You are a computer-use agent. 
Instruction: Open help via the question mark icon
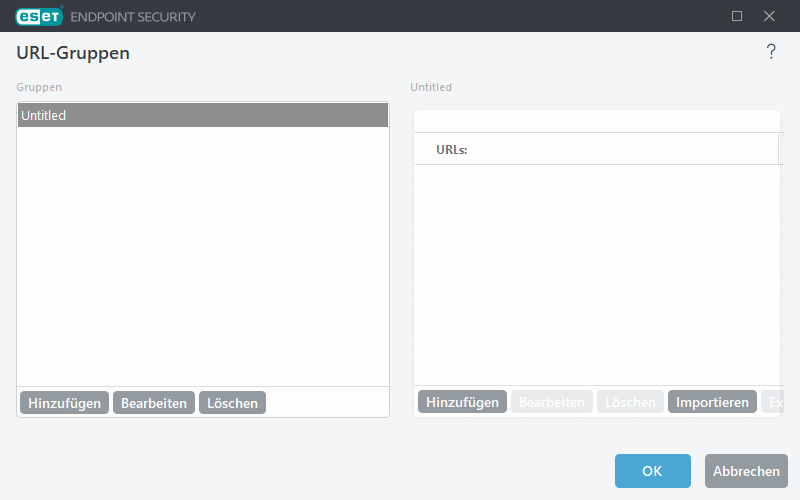(771, 52)
